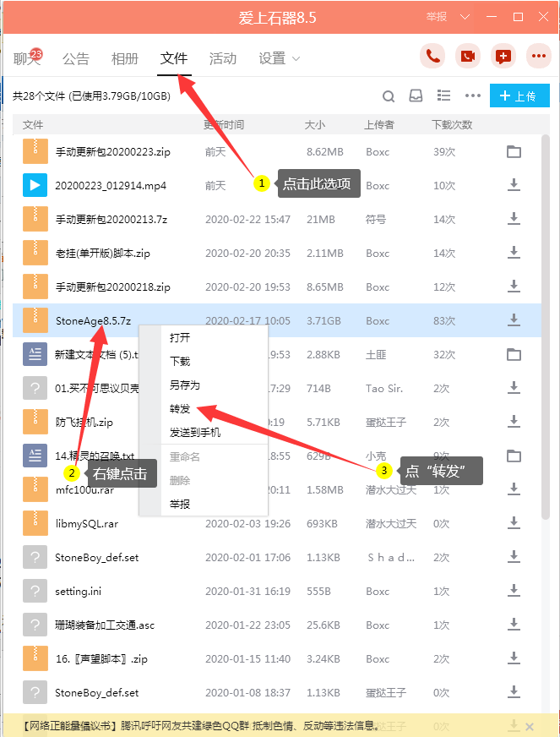This screenshot has height=737, width=560.
Task: Switch to the 公告 tab
Action: [x=76, y=59]
